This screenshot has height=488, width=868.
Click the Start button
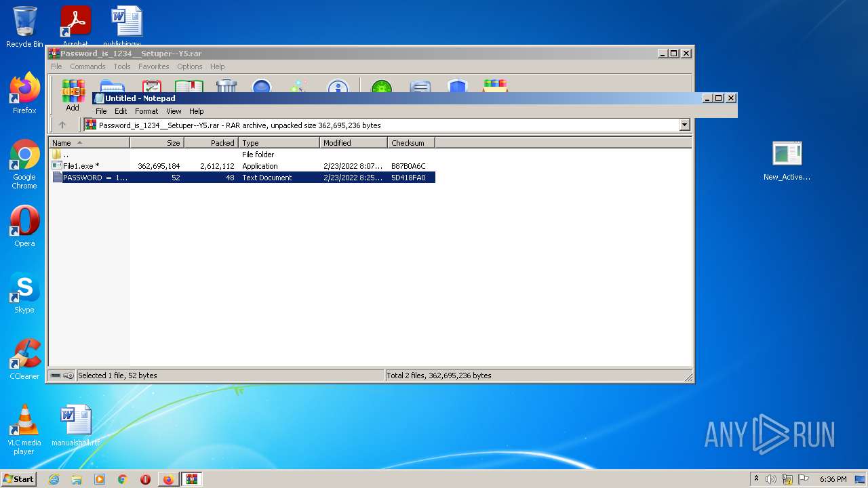(19, 479)
